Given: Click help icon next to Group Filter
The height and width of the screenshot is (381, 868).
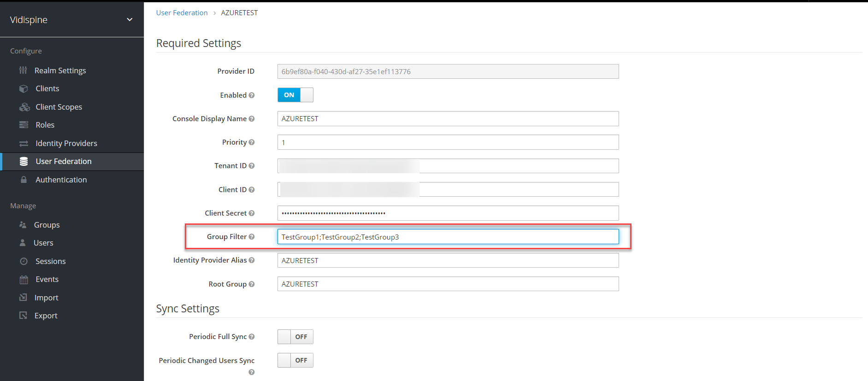Looking at the screenshot, I should (x=252, y=237).
